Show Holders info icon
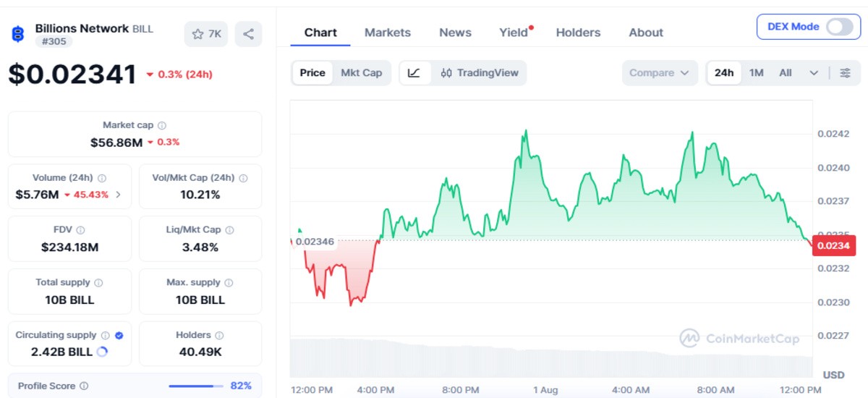 (219, 336)
